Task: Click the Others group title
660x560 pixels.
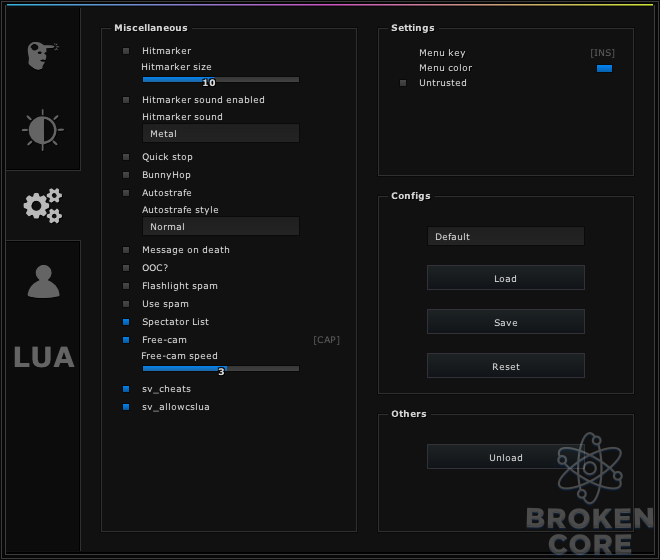Action: [409, 414]
